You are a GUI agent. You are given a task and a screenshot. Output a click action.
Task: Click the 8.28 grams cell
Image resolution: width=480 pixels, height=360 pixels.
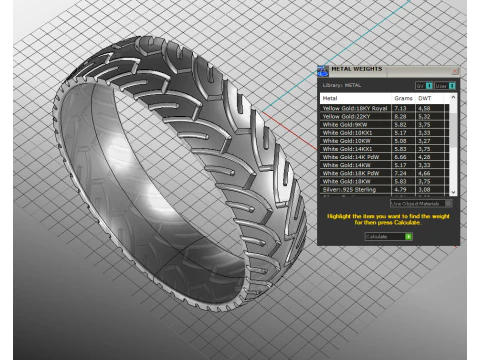pyautogui.click(x=403, y=116)
